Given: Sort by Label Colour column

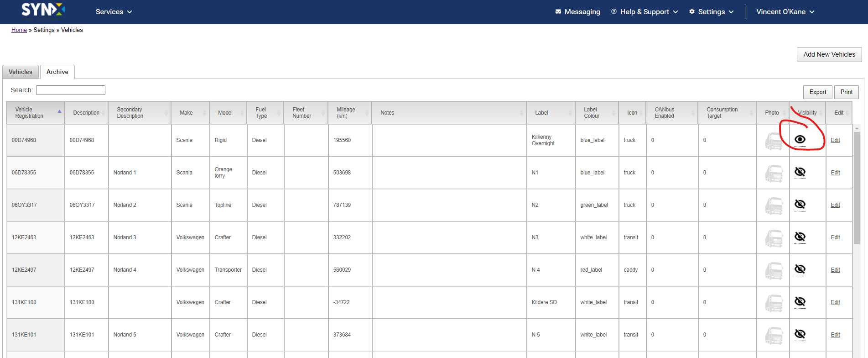Looking at the screenshot, I should [597, 113].
